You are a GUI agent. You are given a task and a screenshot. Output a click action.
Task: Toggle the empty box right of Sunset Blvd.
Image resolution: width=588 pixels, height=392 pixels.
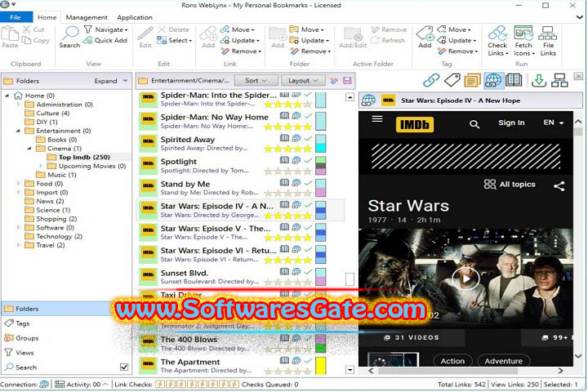click(350, 278)
